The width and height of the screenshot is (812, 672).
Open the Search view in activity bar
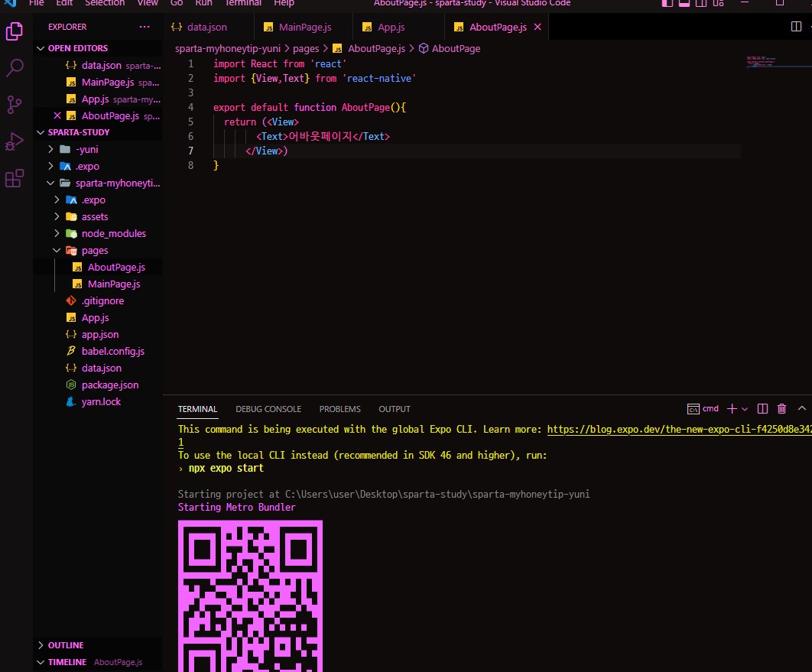(14, 67)
